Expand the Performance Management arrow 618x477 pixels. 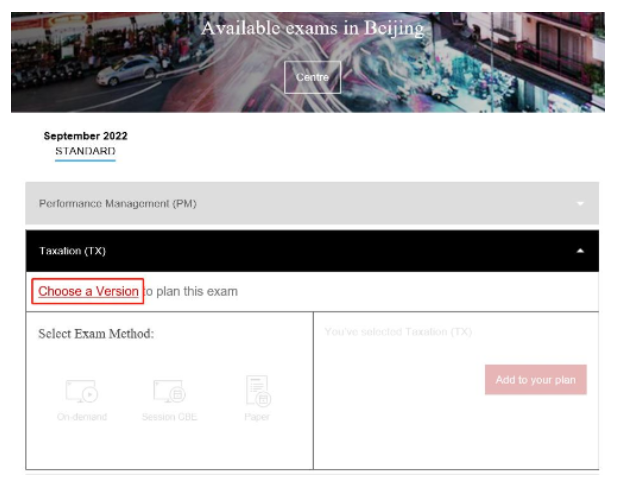coord(580,204)
